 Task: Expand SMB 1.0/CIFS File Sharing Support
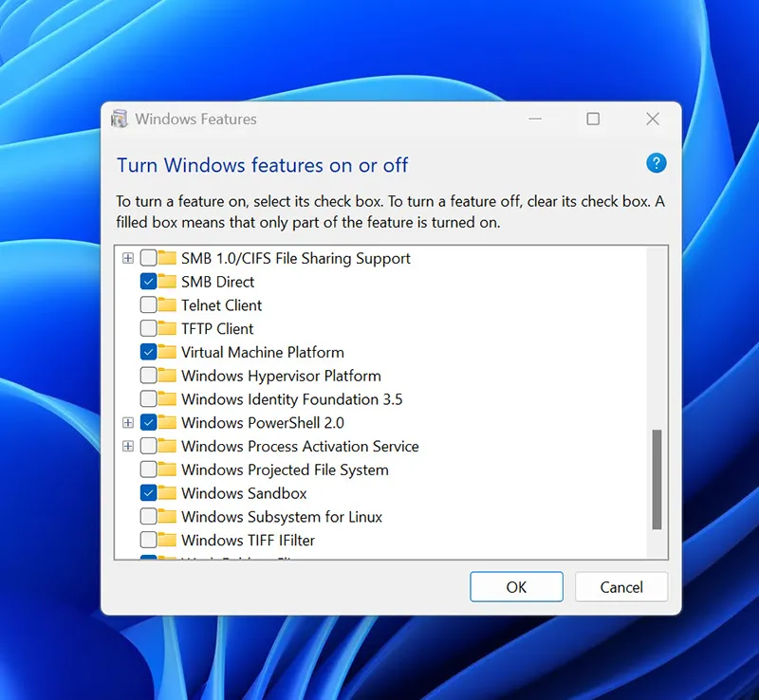[x=128, y=258]
